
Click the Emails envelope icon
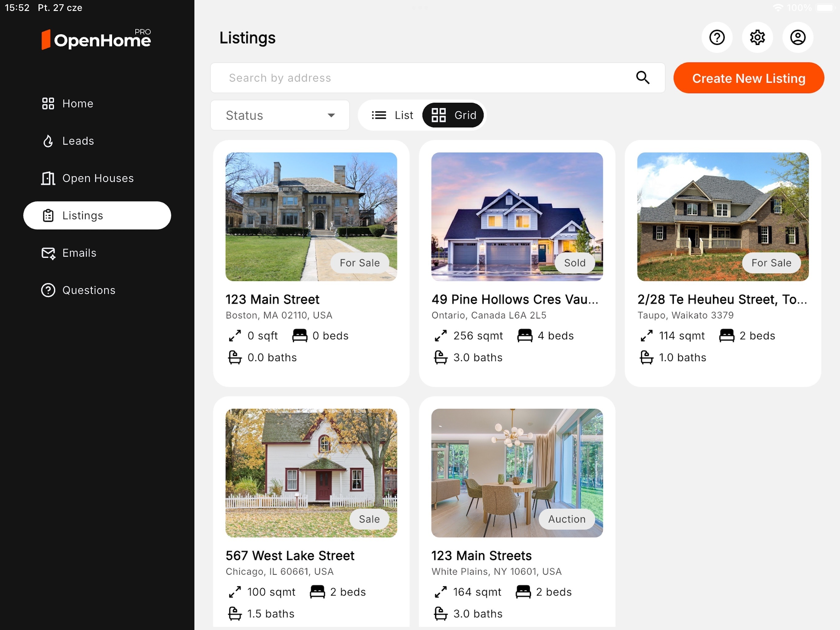48,253
